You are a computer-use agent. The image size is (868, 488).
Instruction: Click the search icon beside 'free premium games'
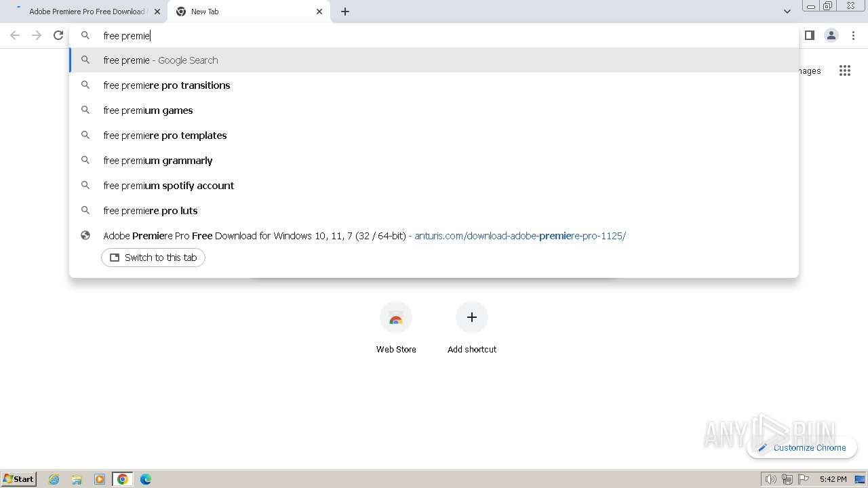[x=85, y=110]
